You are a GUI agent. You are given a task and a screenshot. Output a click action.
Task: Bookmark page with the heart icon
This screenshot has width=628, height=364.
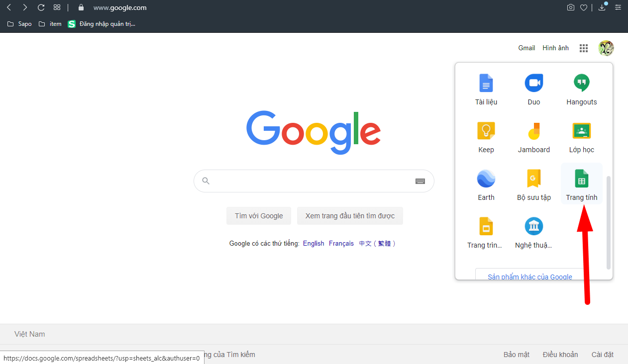click(x=584, y=7)
